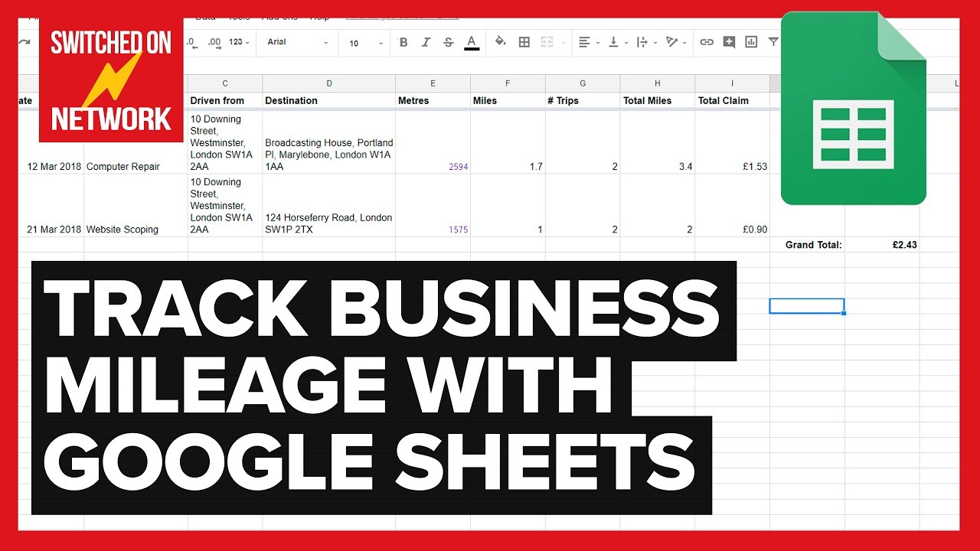
Task: Click the 1575 metres value
Action: pos(459,230)
